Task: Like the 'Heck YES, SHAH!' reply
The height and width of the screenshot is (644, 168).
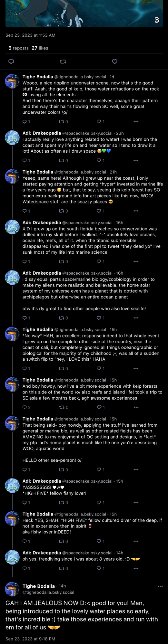Action: (101, 541)
